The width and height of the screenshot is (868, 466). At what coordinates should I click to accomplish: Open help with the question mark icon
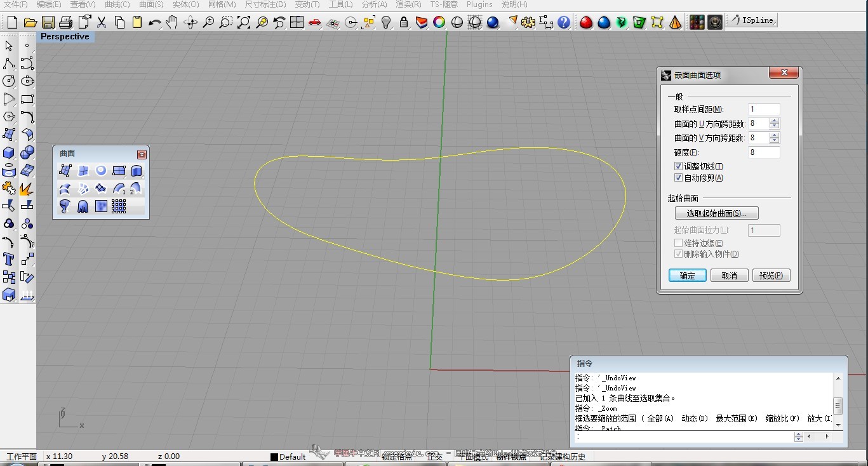(563, 23)
